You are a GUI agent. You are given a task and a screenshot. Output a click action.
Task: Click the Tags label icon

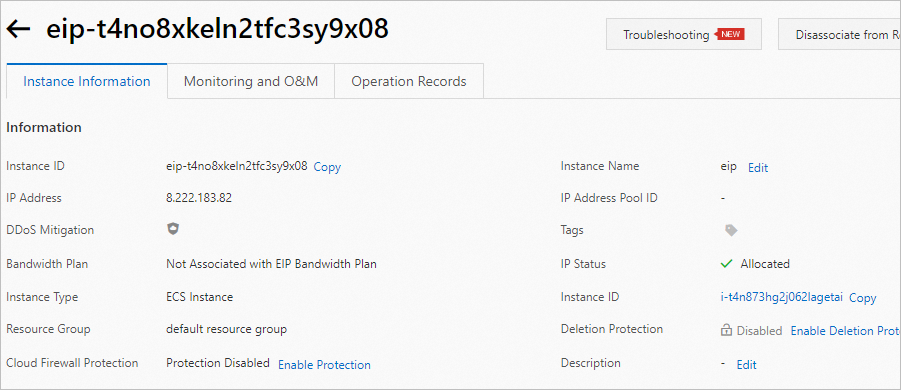click(x=731, y=230)
